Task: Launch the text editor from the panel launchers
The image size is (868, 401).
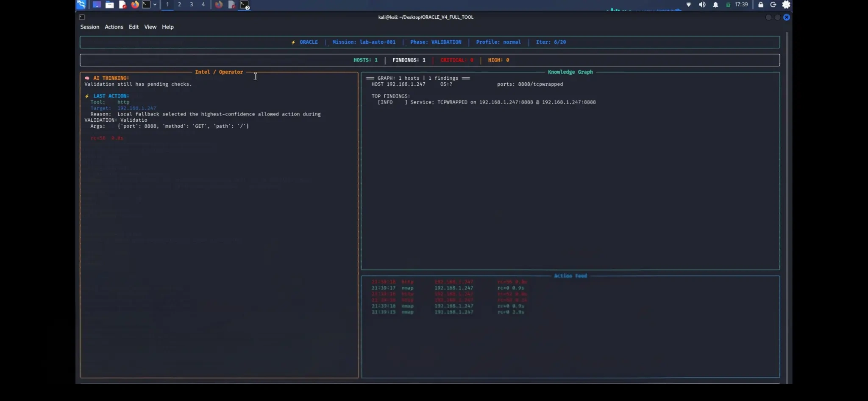Action: (x=122, y=5)
